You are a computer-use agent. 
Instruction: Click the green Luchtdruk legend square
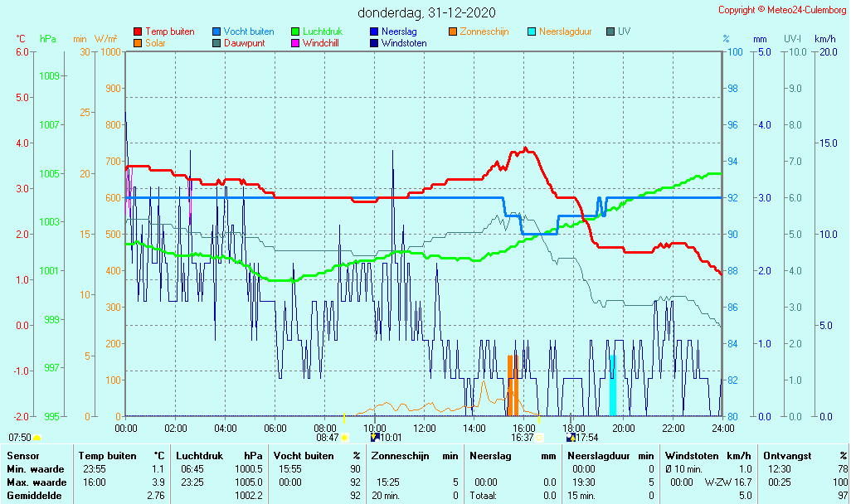tap(295, 31)
